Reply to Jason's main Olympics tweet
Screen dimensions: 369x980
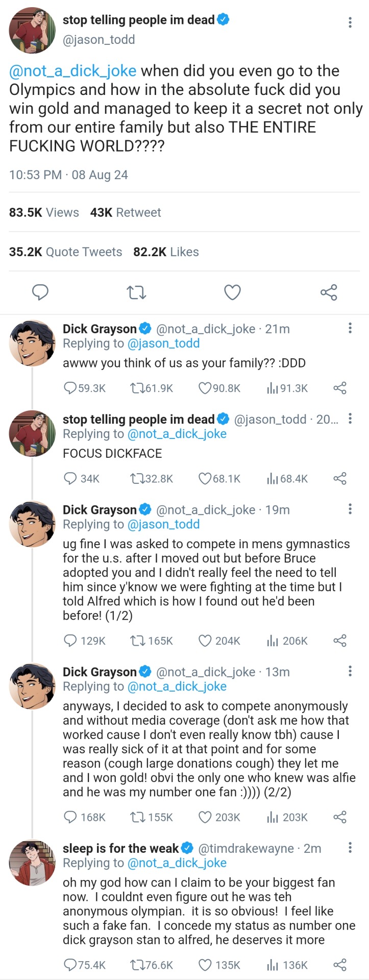[40, 292]
